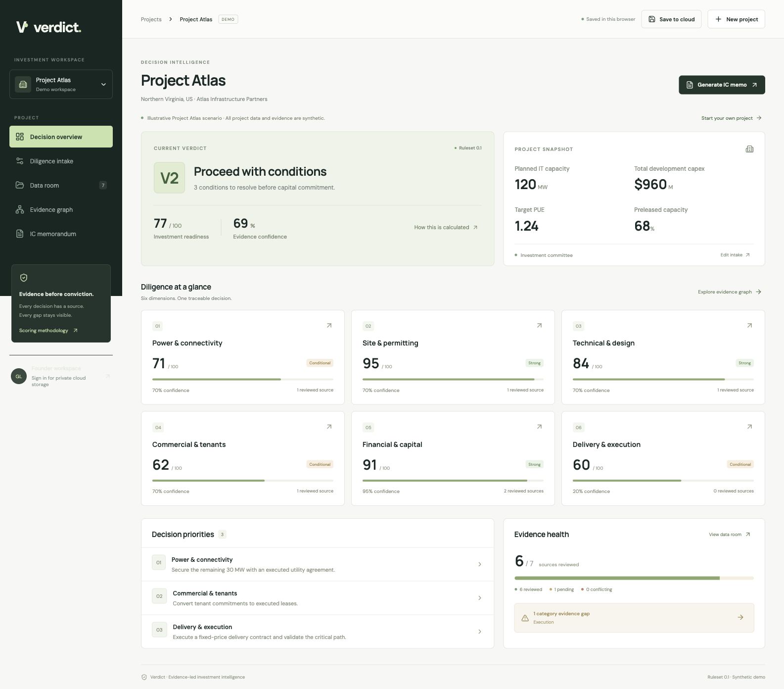Open Start your own project link

[732, 118]
